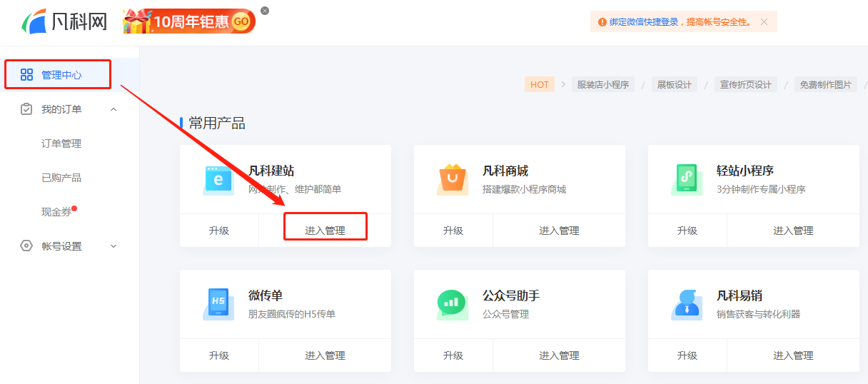Click the 凡科易销 person icon
This screenshot has height=384, width=868.
point(686,304)
